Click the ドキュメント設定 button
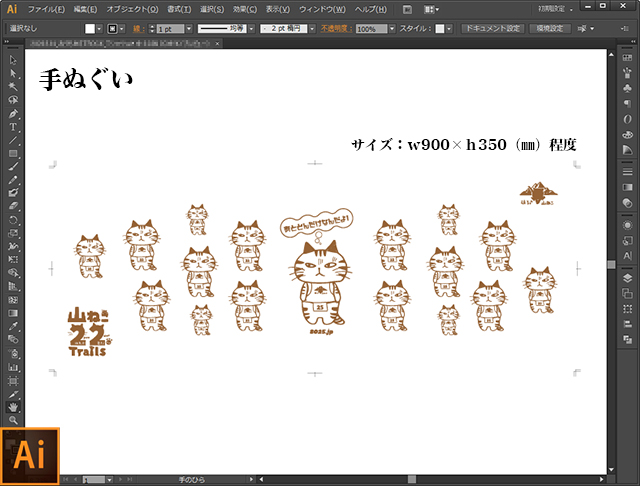The image size is (640, 486). (493, 29)
